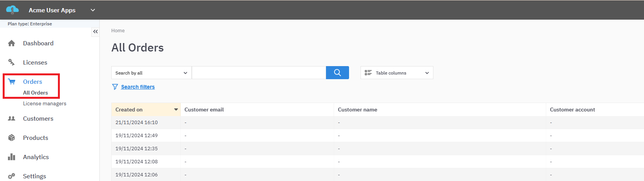Click the Settings gears icon
Screen dimensions: 644x181
click(x=12, y=176)
